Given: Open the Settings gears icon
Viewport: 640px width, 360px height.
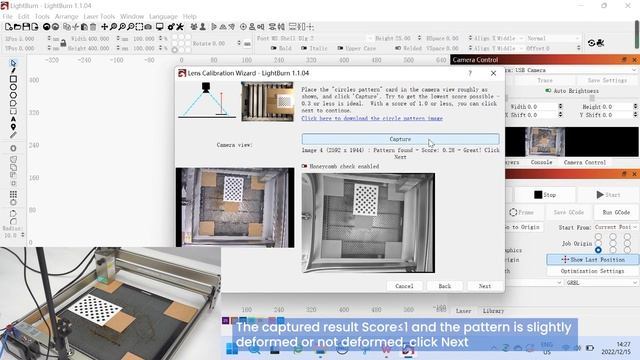Looking at the screenshot, I should pyautogui.click(x=171, y=27).
